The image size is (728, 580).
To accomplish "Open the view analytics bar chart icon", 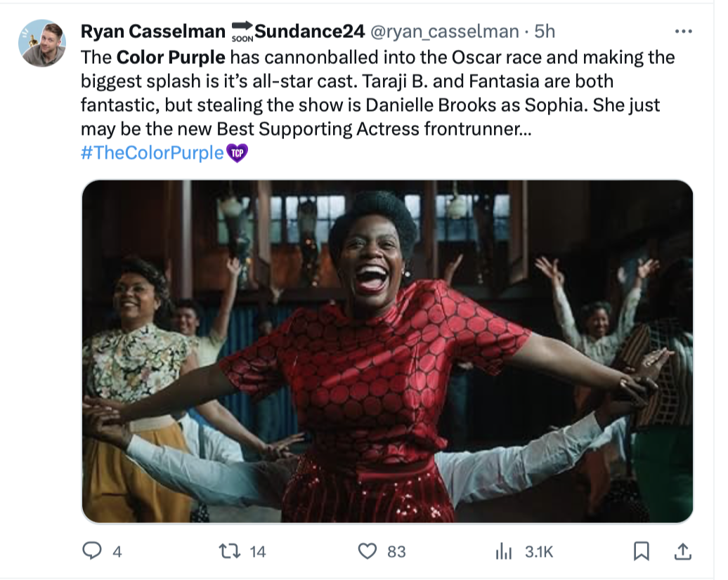I will click(x=504, y=551).
